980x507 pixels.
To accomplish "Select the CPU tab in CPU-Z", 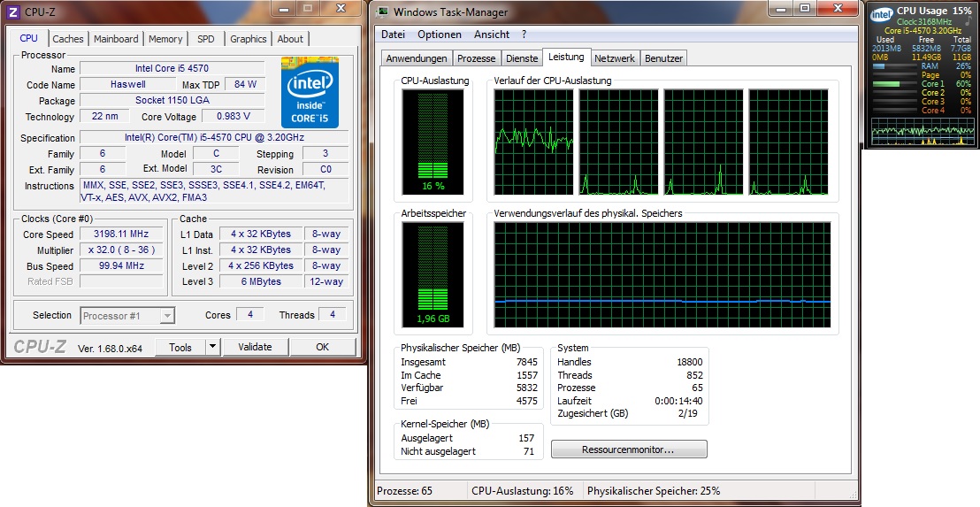I will [29, 38].
